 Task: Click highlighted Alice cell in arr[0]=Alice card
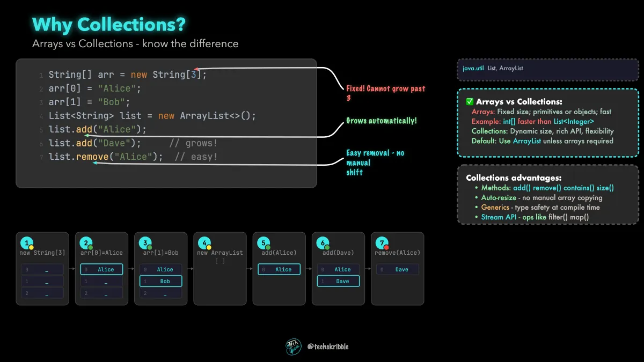[101, 269]
